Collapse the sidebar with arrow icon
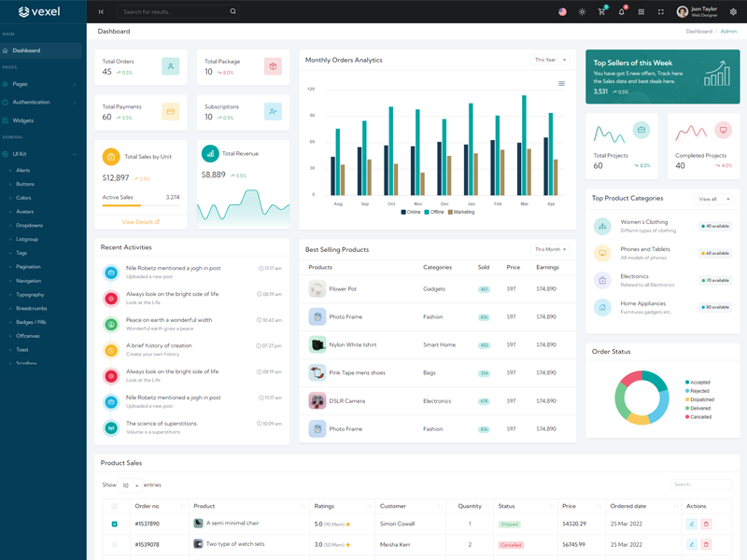This screenshot has height=560, width=747. pyautogui.click(x=101, y=12)
